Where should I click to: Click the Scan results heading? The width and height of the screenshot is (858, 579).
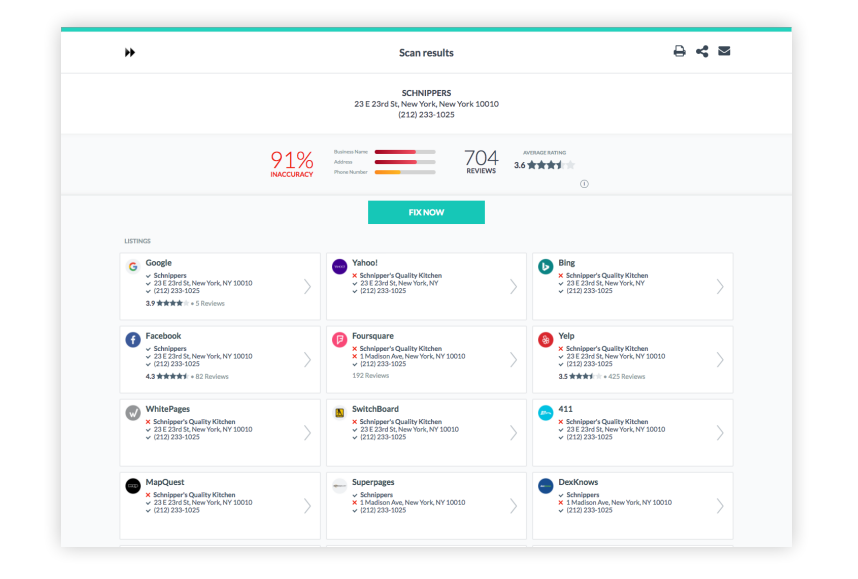coord(426,53)
